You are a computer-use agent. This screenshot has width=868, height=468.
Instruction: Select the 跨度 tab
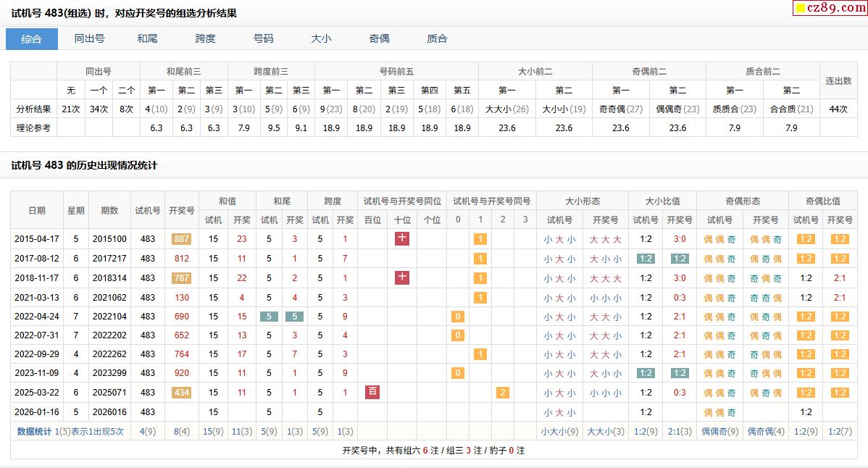point(205,39)
